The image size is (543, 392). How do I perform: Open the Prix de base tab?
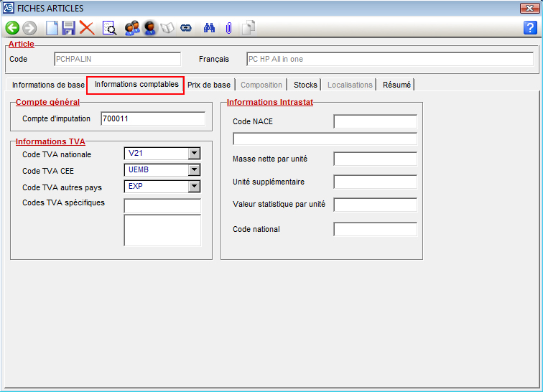click(209, 85)
